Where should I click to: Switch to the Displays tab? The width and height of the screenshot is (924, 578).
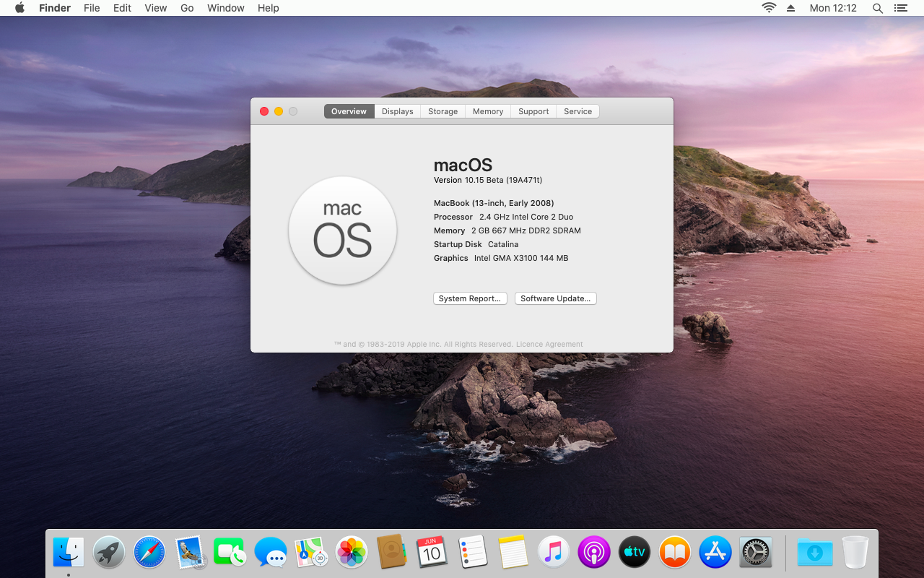(x=398, y=111)
